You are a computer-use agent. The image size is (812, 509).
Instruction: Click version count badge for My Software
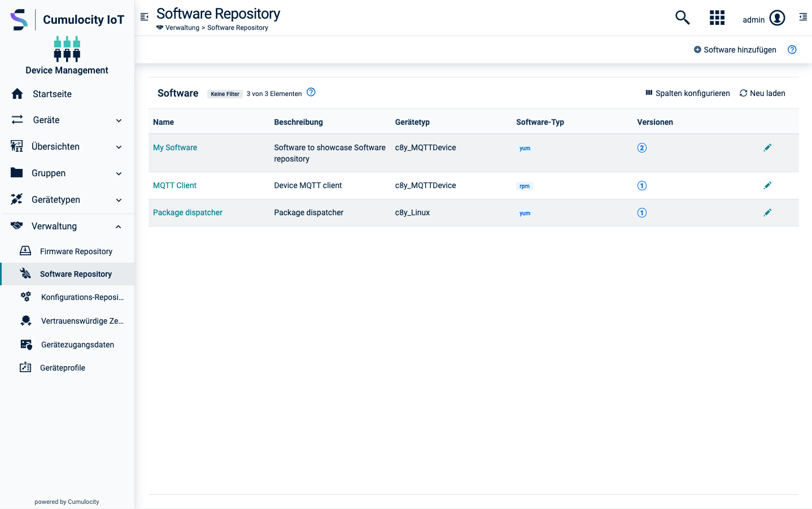tap(642, 148)
